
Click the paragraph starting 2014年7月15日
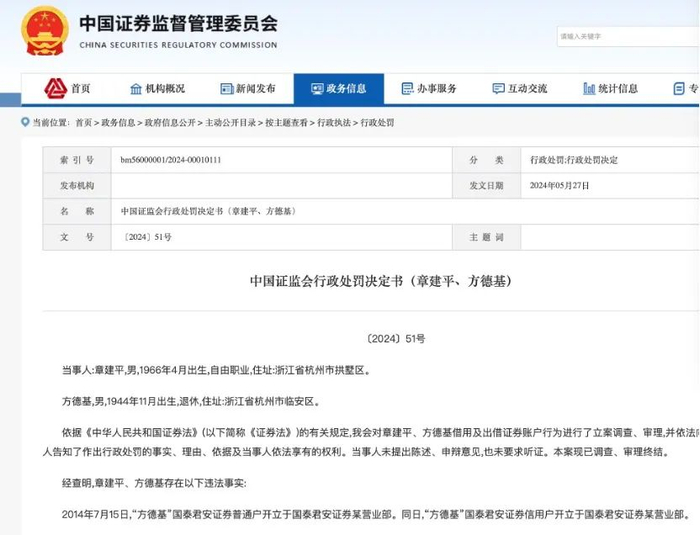coord(375,514)
